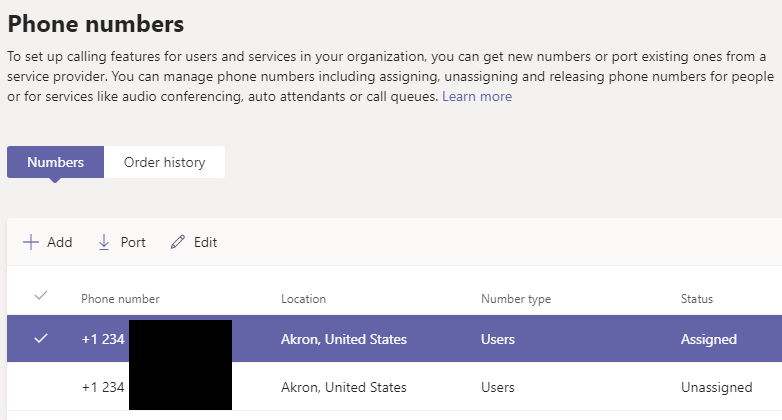
Task: Click the Edit button label
Action: [205, 242]
